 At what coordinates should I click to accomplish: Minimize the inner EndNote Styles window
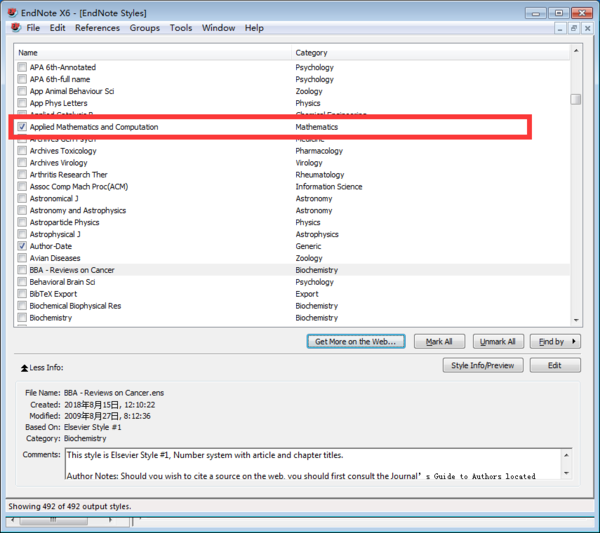560,28
